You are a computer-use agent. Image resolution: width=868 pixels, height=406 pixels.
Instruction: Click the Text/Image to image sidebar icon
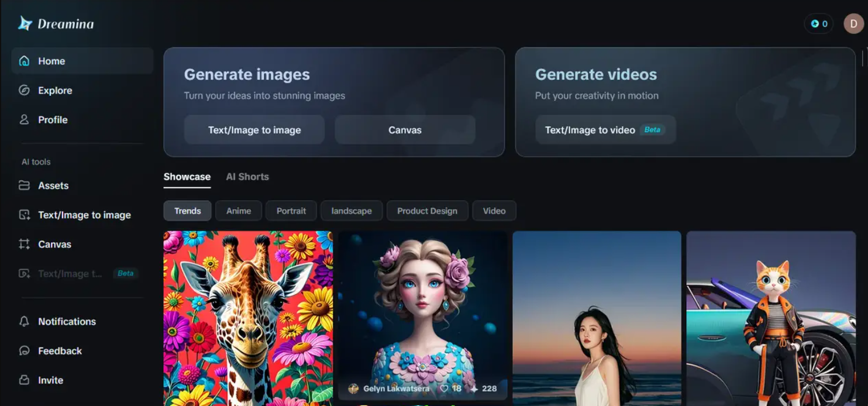pyautogui.click(x=24, y=215)
